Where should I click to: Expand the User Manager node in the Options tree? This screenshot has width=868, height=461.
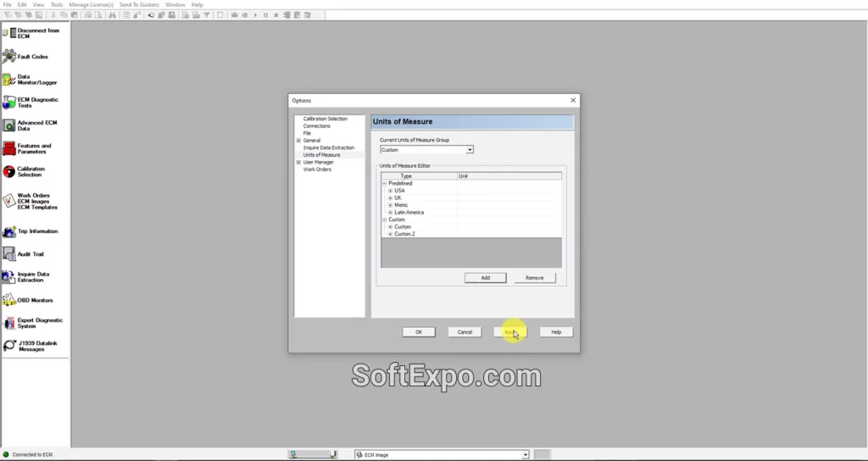pyautogui.click(x=299, y=162)
